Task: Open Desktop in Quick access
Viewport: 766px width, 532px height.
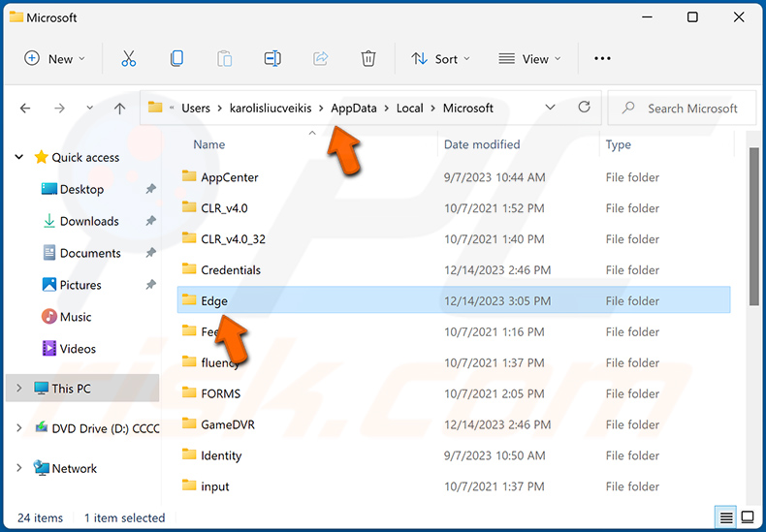Action: pyautogui.click(x=81, y=189)
